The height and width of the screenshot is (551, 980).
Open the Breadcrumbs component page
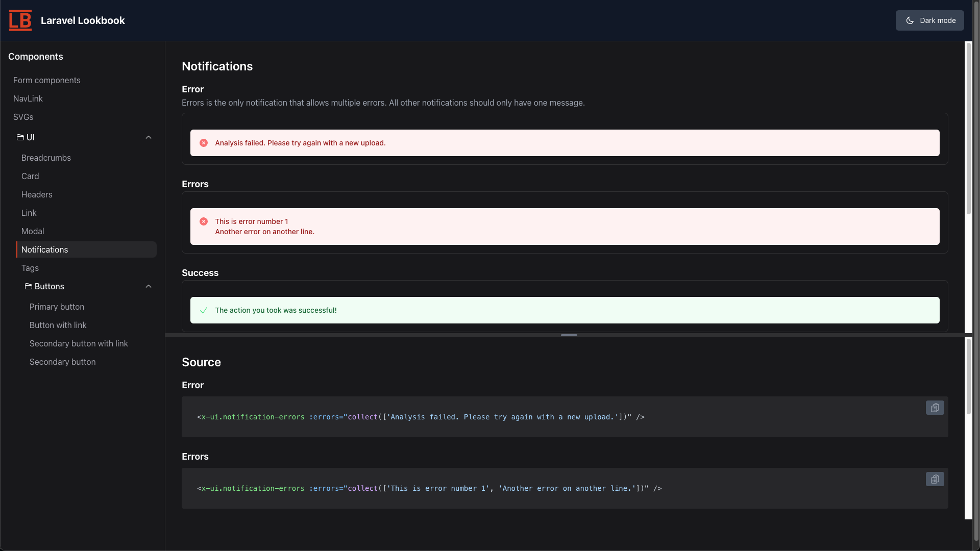46,158
